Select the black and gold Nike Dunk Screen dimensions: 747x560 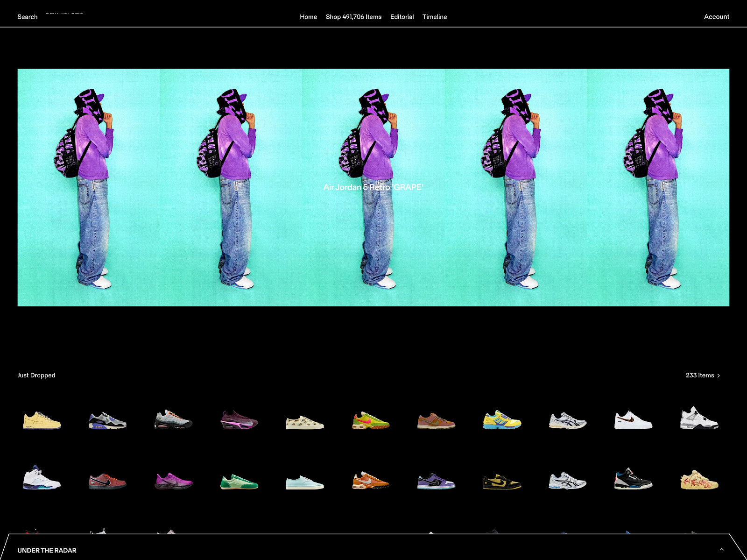[502, 481]
